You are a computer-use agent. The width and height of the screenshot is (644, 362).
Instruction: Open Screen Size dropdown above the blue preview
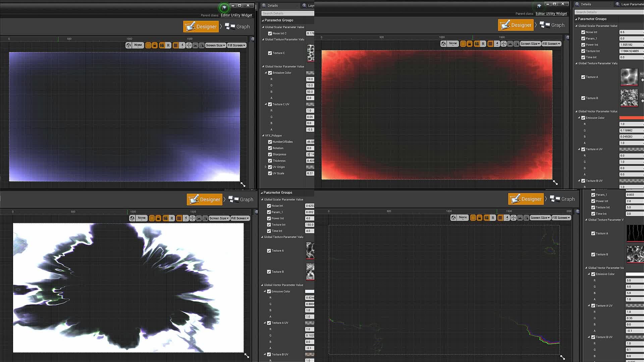coord(215,45)
